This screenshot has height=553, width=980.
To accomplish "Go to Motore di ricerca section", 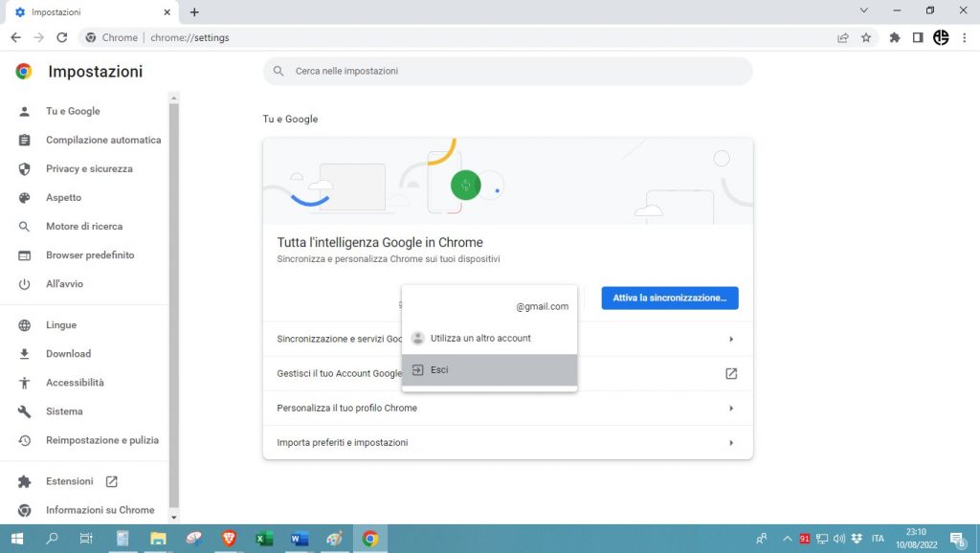I will 84,227.
